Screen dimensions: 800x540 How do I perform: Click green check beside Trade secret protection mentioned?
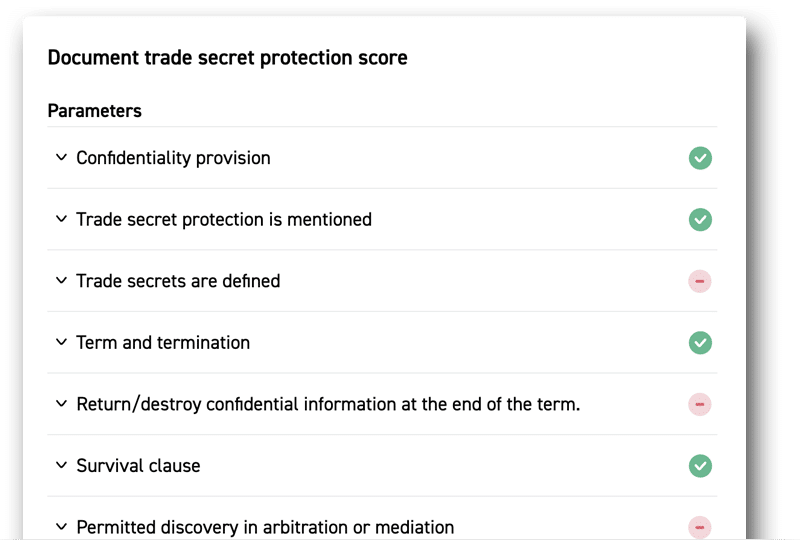pos(700,219)
